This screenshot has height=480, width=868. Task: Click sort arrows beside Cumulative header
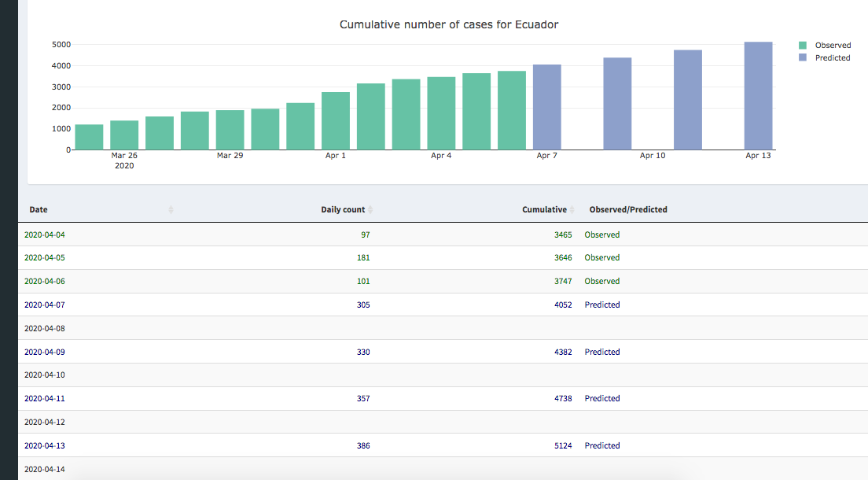point(572,210)
